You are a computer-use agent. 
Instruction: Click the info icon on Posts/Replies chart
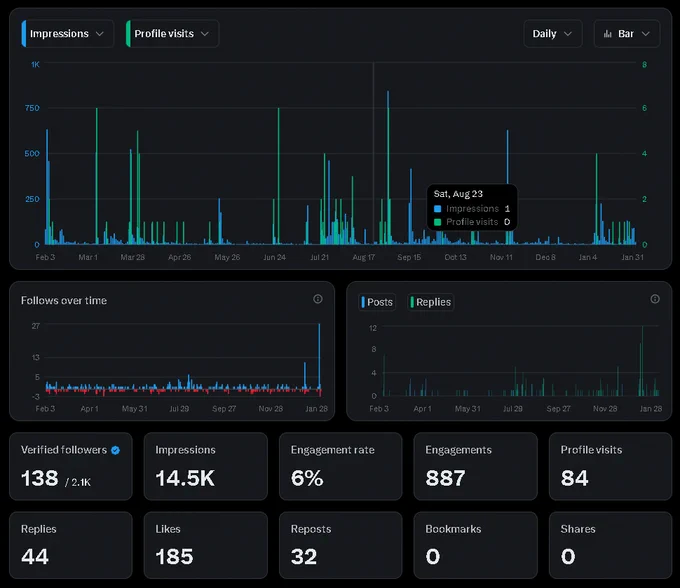pyautogui.click(x=655, y=299)
